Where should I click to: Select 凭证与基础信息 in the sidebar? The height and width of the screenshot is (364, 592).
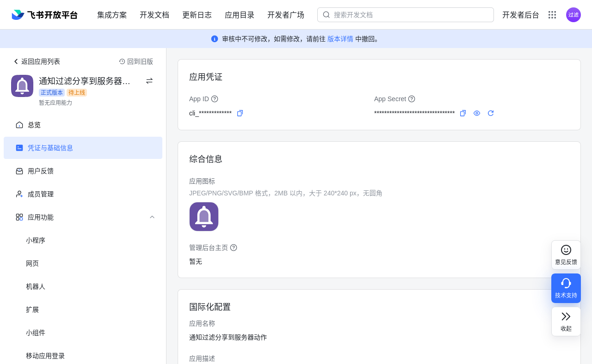point(83,148)
